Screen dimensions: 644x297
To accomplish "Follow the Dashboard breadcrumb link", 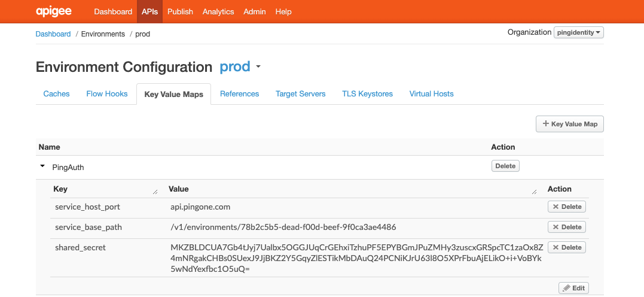I will 53,34.
